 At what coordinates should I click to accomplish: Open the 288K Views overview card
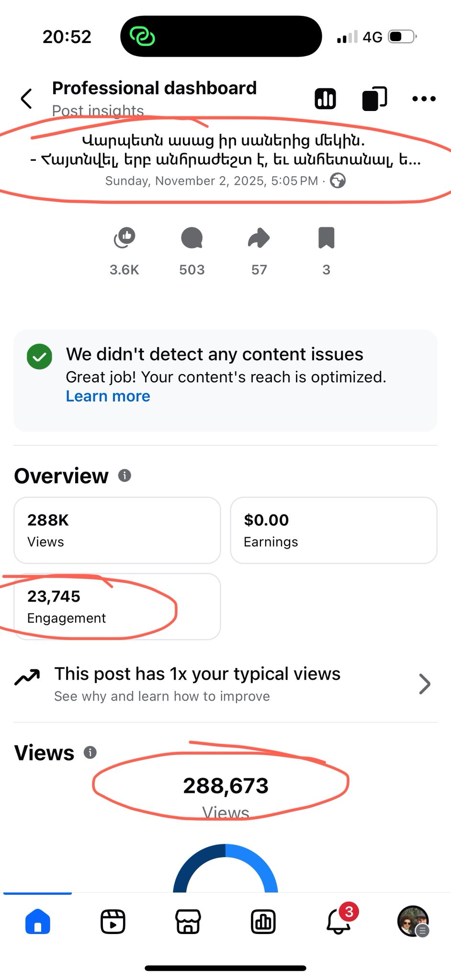(117, 530)
